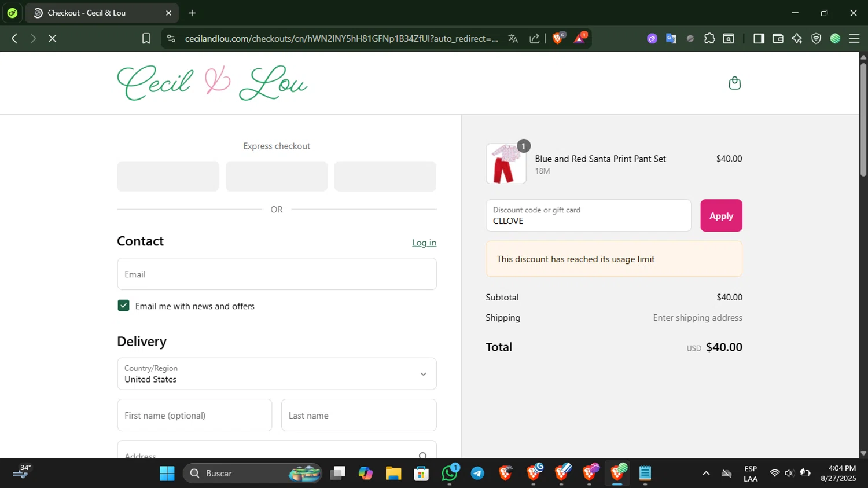Toggle the browser sidebar panel

759,39
